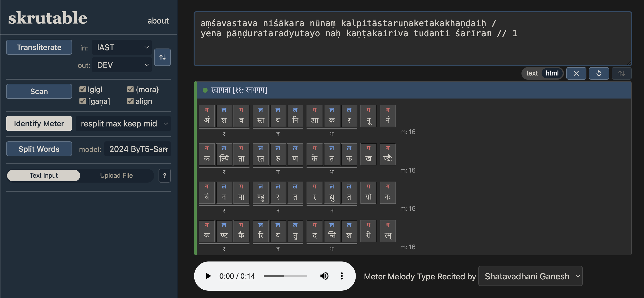Select the Text Input tab
Image resolution: width=644 pixels, height=298 pixels.
(44, 175)
